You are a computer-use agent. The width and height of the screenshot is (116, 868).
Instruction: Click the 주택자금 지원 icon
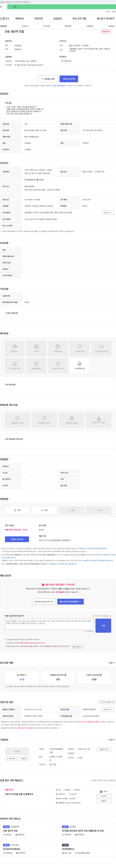(x=14, y=366)
